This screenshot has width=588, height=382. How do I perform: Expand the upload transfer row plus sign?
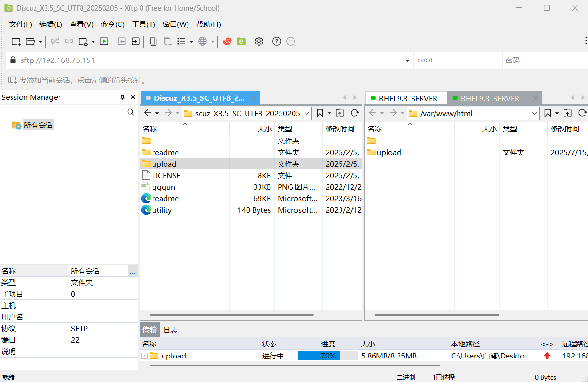click(x=144, y=356)
